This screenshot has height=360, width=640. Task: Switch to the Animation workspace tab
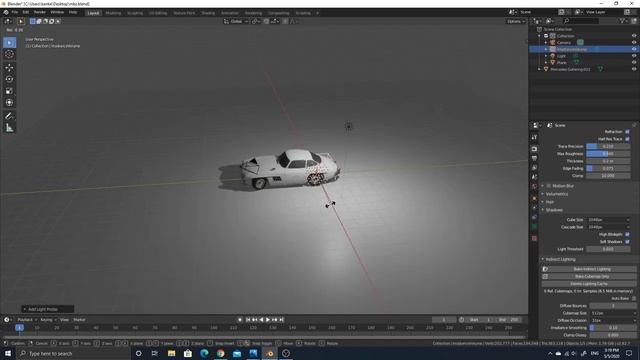point(230,13)
